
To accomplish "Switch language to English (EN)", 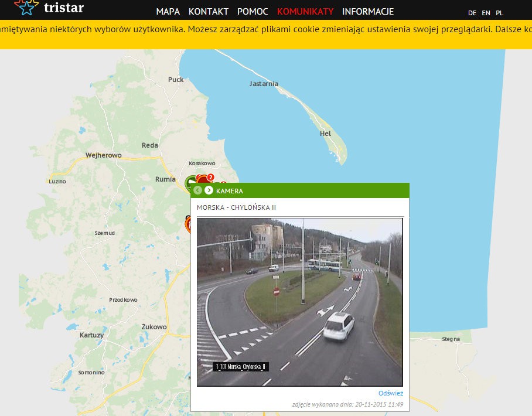I will tap(486, 13).
